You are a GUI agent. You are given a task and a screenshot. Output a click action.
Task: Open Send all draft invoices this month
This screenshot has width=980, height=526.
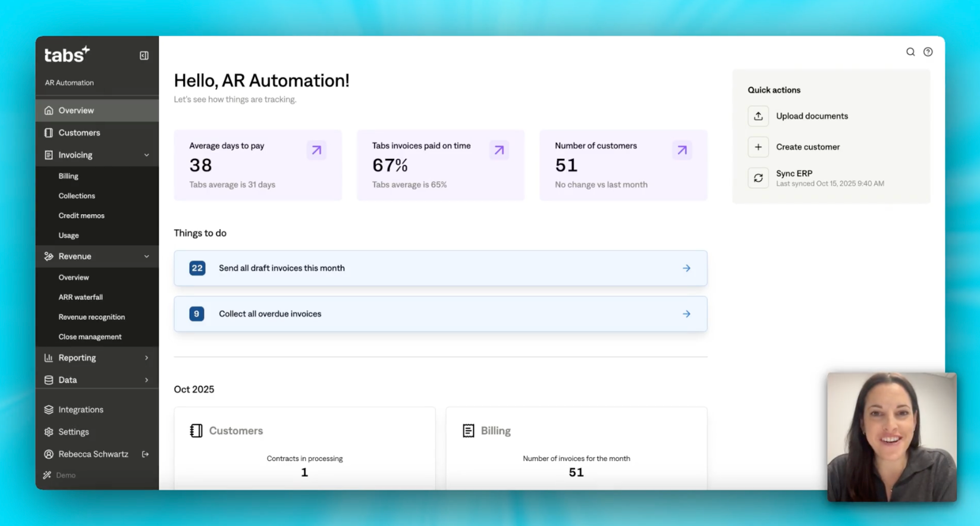click(x=441, y=268)
